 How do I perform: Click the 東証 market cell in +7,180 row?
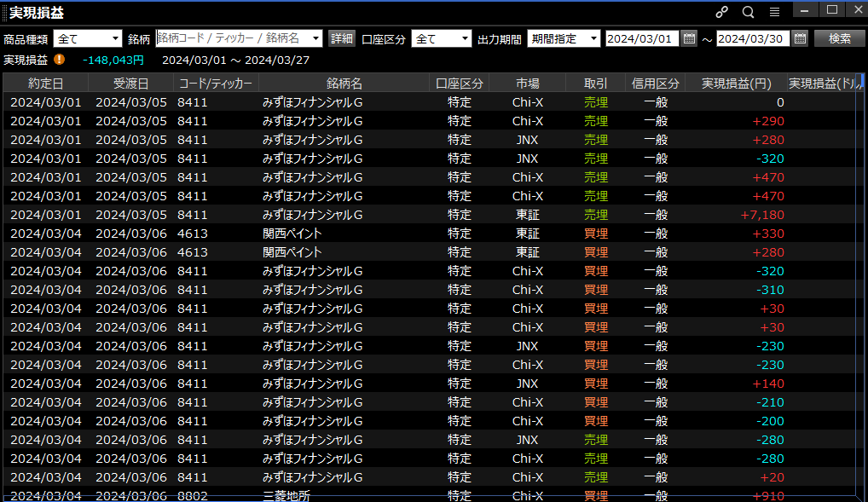528,214
